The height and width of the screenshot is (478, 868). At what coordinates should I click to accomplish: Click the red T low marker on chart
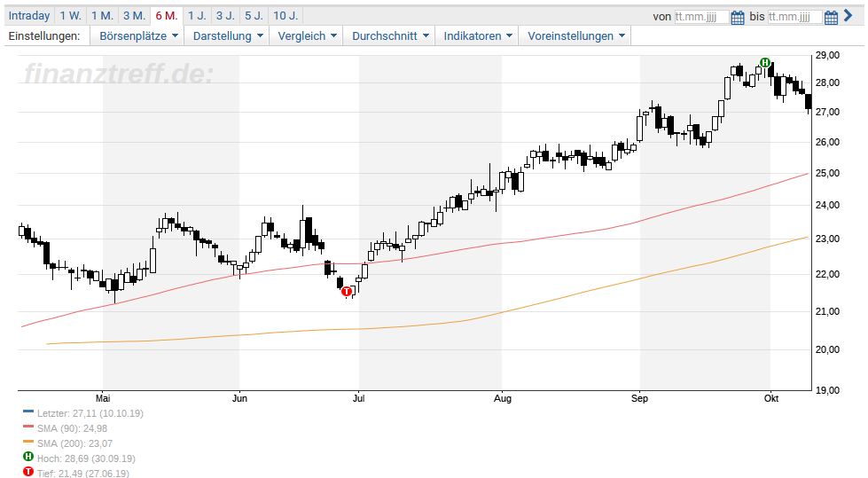click(x=347, y=292)
